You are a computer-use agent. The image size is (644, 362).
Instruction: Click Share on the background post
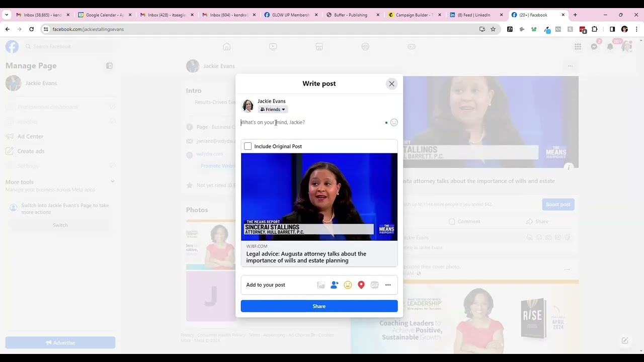click(537, 222)
